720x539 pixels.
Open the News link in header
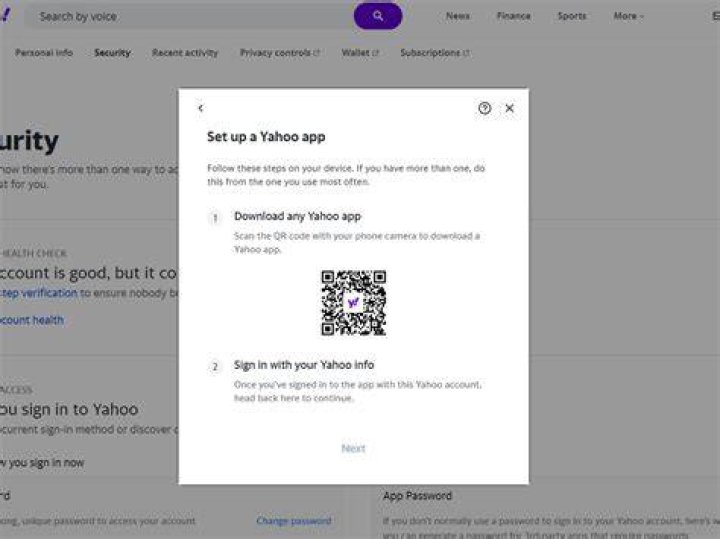pos(458,16)
